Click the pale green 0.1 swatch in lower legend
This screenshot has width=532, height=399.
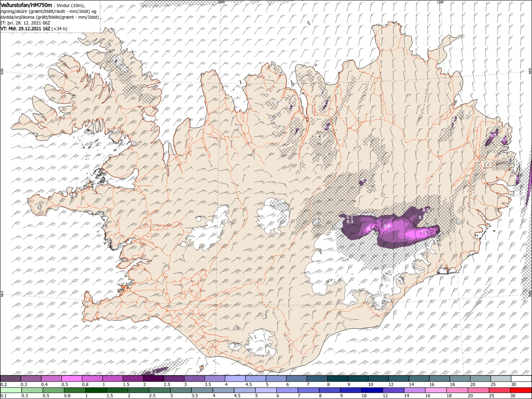[11, 390]
